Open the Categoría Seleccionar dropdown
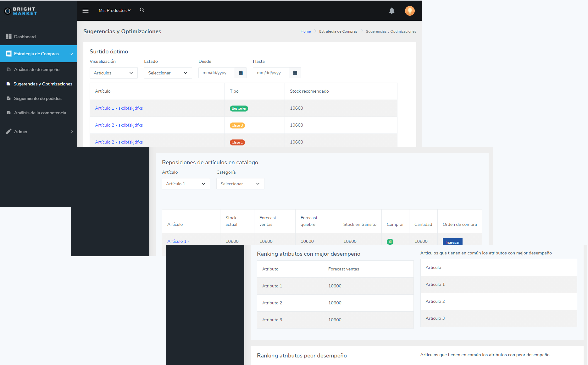The image size is (588, 365). coord(240,184)
